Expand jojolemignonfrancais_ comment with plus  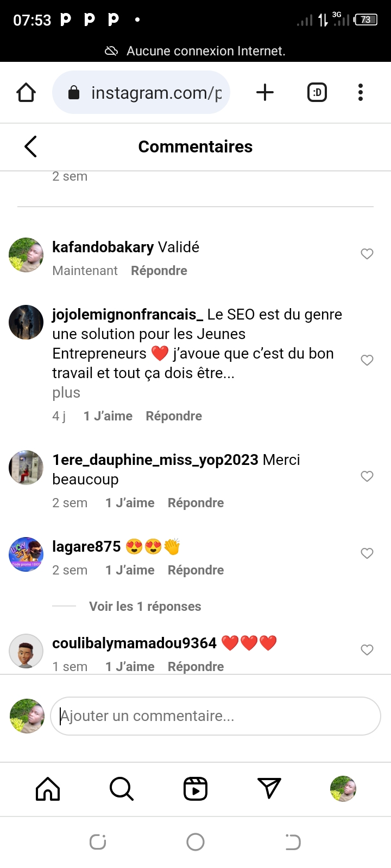(66, 393)
